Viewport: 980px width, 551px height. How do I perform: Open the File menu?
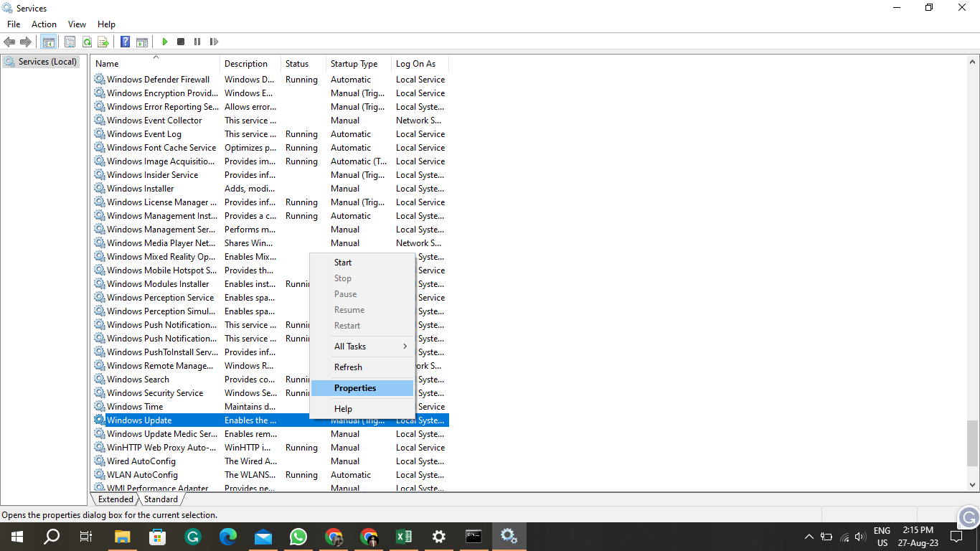[14, 24]
